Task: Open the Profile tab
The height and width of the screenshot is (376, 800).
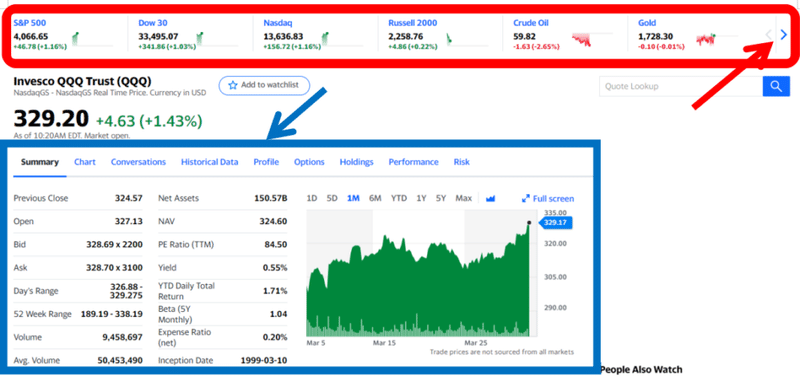Action: click(266, 162)
